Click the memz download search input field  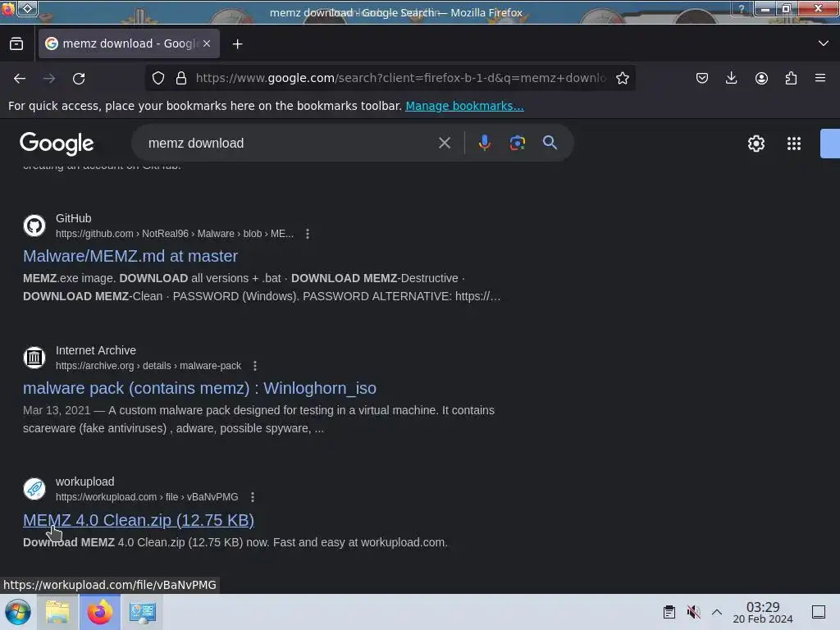(x=290, y=143)
